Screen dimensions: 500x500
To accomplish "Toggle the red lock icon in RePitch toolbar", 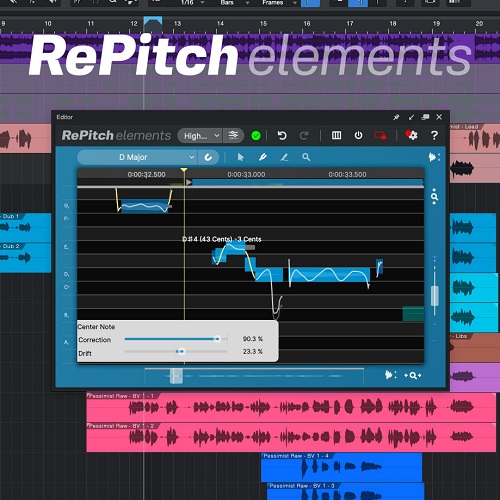I will [380, 135].
